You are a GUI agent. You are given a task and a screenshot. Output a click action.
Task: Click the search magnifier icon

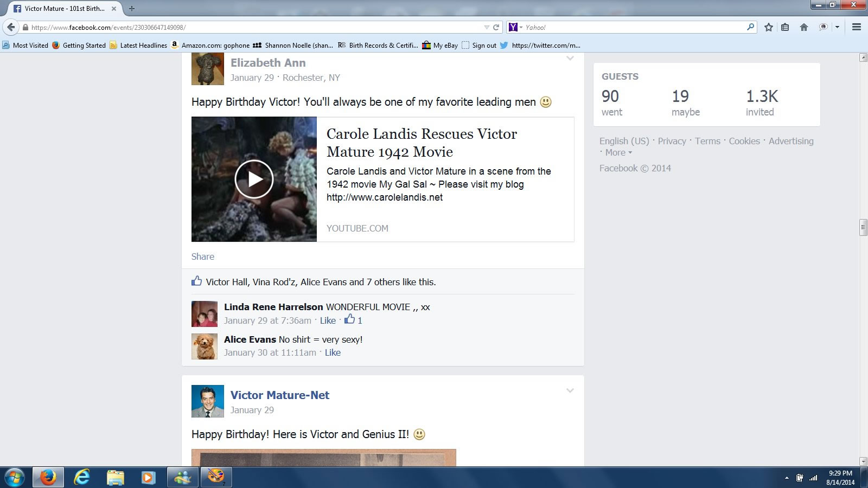pos(750,27)
